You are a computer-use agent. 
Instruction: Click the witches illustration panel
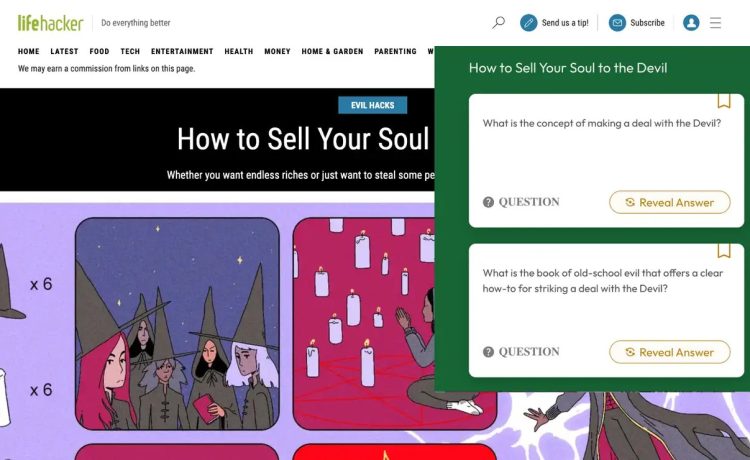pos(177,324)
